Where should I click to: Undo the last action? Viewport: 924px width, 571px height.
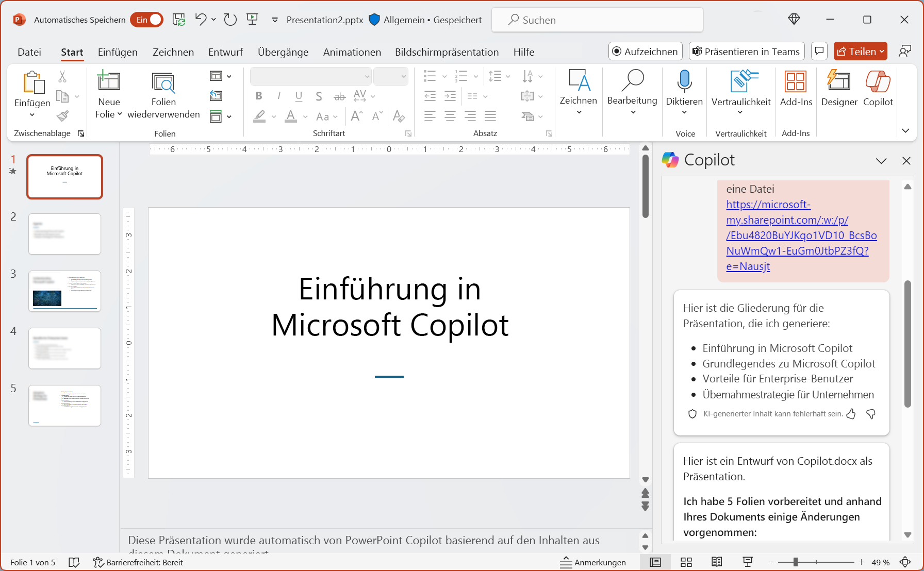tap(201, 20)
